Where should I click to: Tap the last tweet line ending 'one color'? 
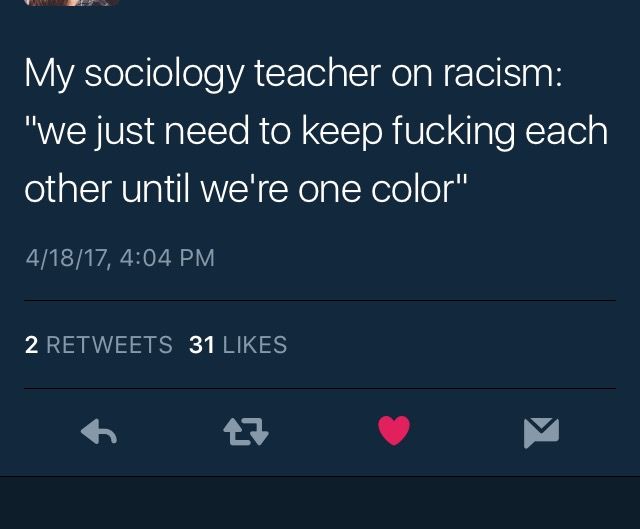[x=245, y=189]
